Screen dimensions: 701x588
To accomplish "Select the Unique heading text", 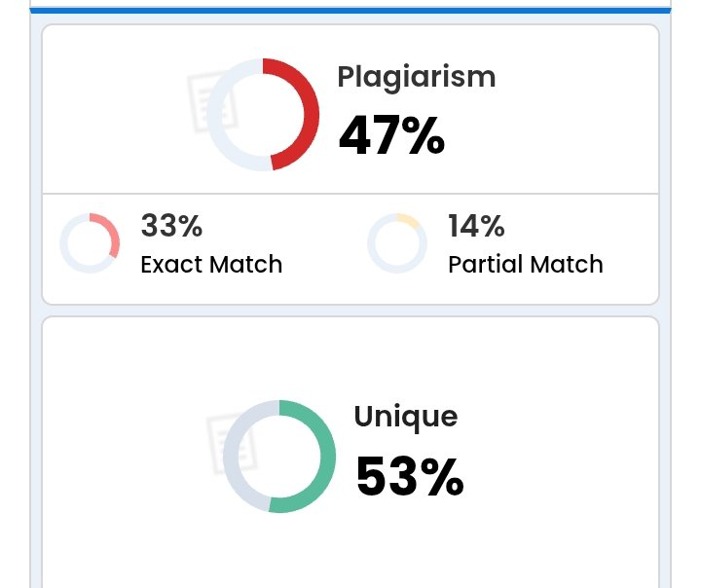I will point(405,418).
